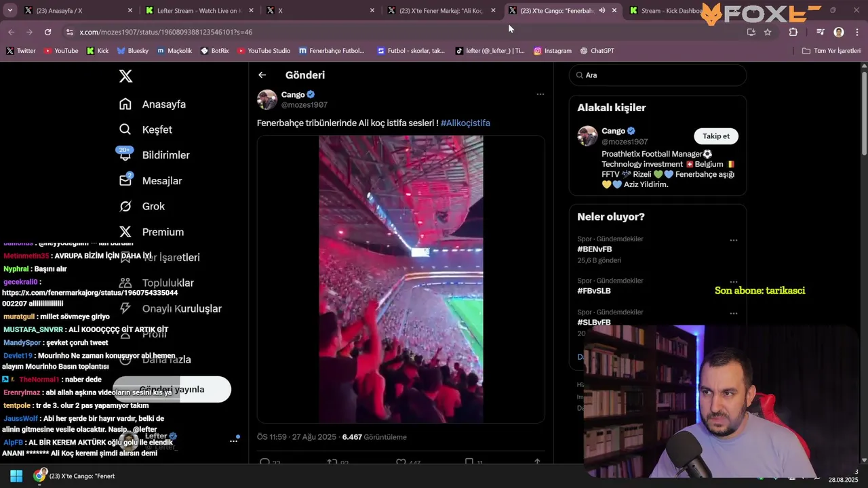Image resolution: width=868 pixels, height=488 pixels.
Task: Open BotRix bookmark
Action: click(215, 51)
